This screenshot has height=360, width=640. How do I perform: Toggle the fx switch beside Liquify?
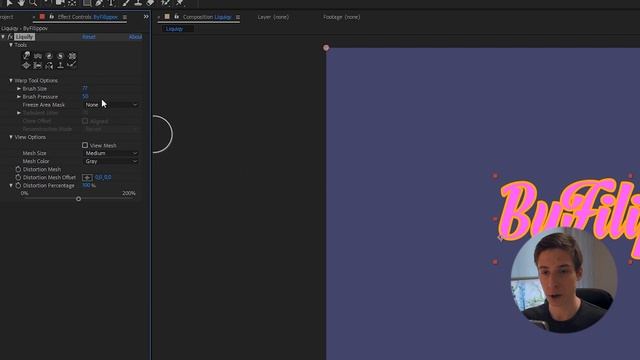(10, 37)
